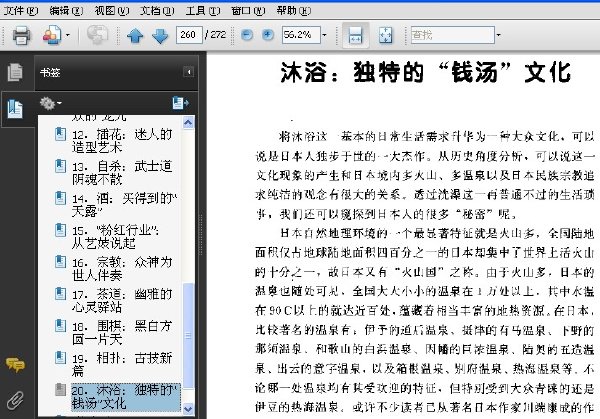The width and height of the screenshot is (600, 419).
Task: Open the zoom level dropdown arrow
Action: (324, 35)
